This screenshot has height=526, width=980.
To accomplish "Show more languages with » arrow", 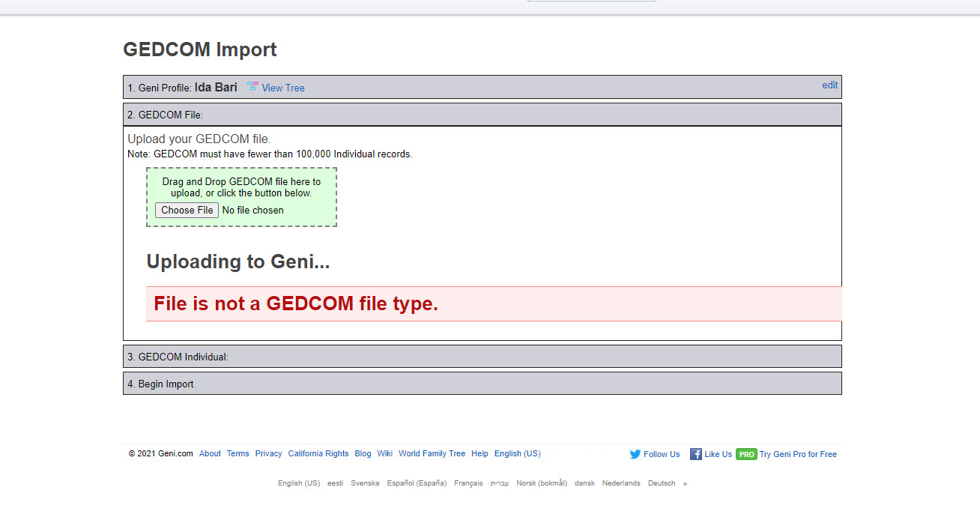I will tap(685, 483).
